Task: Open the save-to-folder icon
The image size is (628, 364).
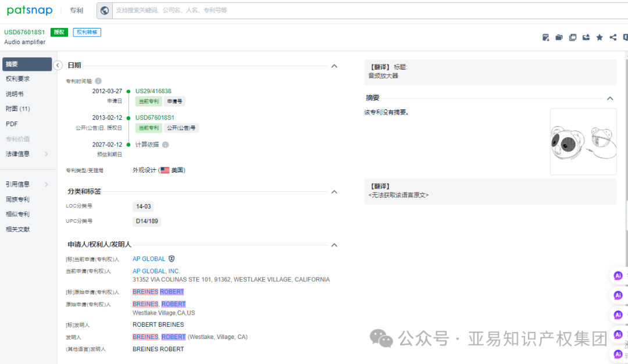Action: point(559,37)
